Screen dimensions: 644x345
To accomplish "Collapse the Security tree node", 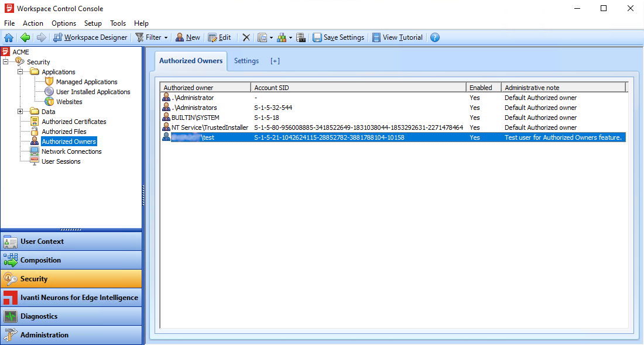I will 5,62.
